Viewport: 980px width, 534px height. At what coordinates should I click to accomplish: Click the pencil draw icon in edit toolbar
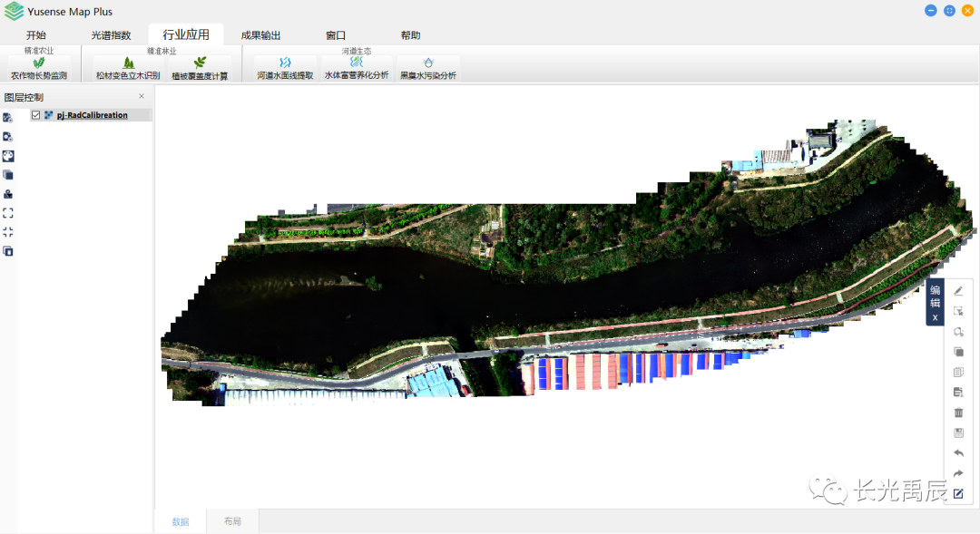click(958, 291)
